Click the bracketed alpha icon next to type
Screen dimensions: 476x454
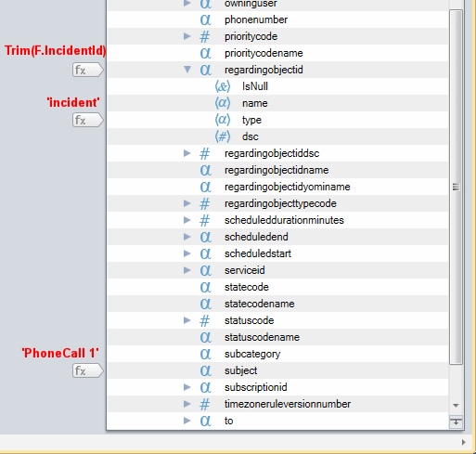223,120
